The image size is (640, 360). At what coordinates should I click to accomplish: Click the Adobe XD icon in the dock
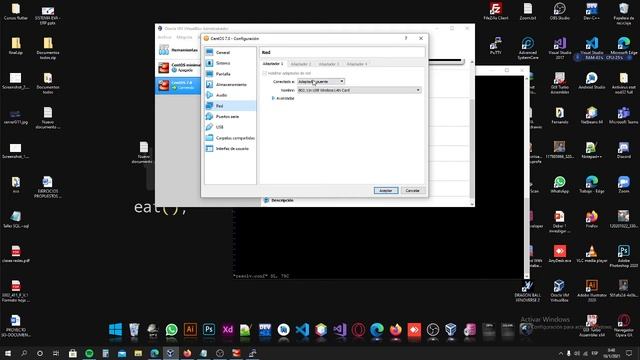[228, 329]
